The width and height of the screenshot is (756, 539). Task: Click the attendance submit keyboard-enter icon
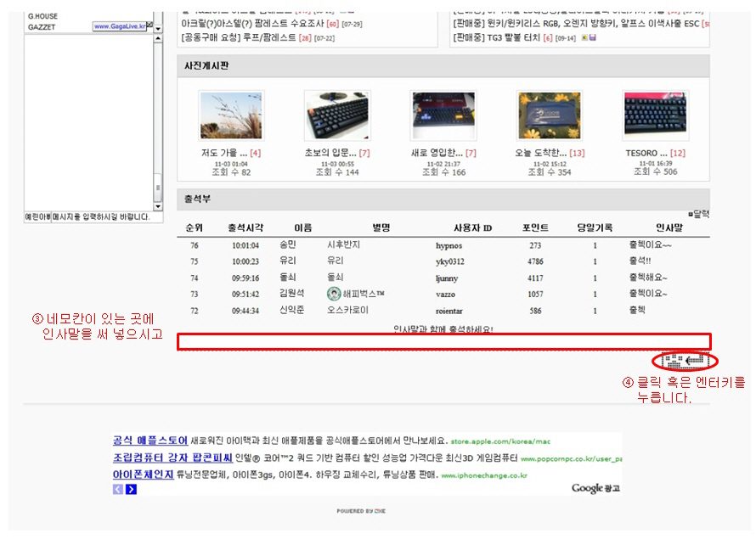685,361
